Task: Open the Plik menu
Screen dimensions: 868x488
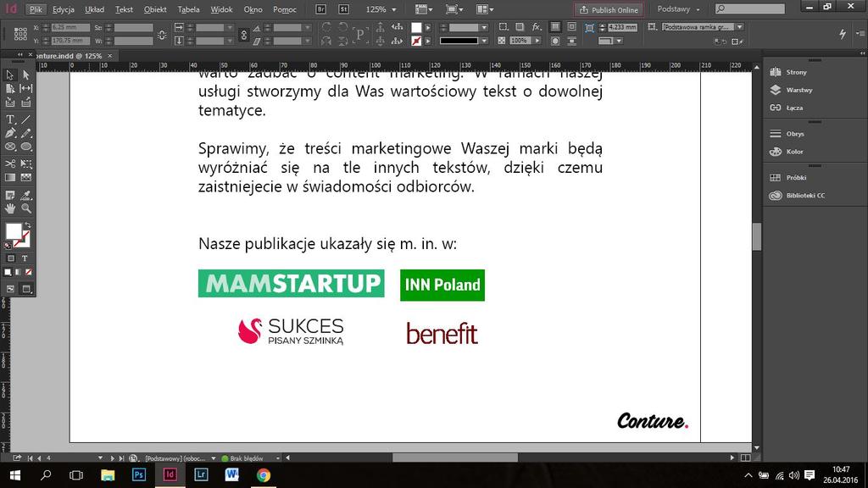Action: (x=36, y=9)
